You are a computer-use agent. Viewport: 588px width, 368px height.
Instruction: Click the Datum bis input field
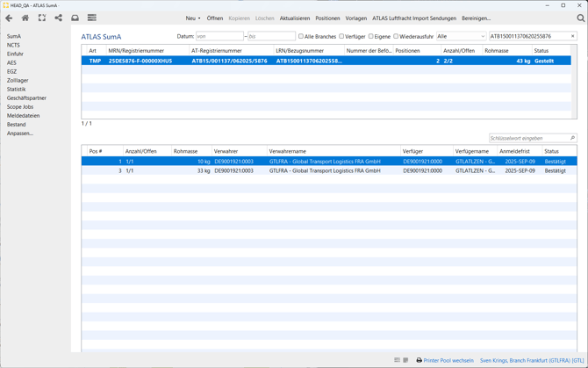pyautogui.click(x=271, y=36)
